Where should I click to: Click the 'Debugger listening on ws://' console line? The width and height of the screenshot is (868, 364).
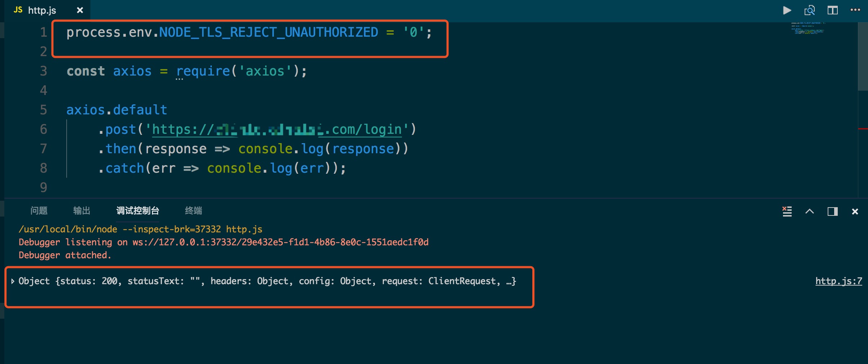coord(224,242)
